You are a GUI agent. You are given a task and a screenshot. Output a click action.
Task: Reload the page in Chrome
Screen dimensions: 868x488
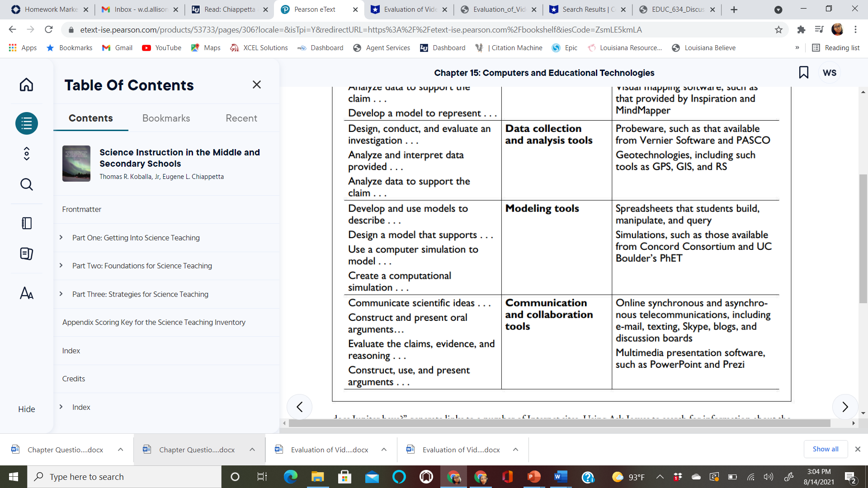(49, 30)
